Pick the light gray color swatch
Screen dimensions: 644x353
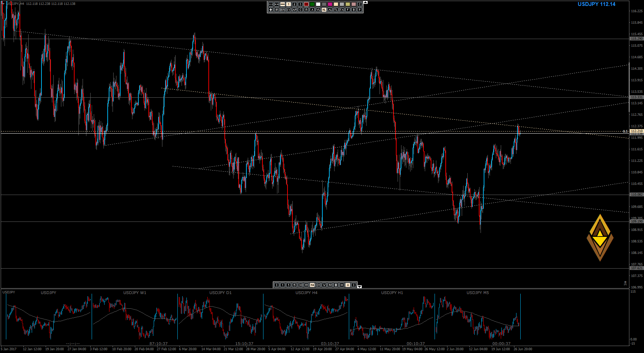pos(342,4)
